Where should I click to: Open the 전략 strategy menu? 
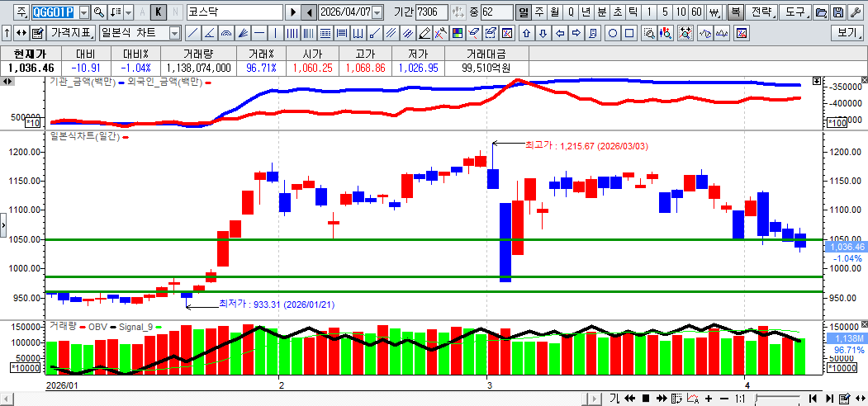(x=762, y=12)
